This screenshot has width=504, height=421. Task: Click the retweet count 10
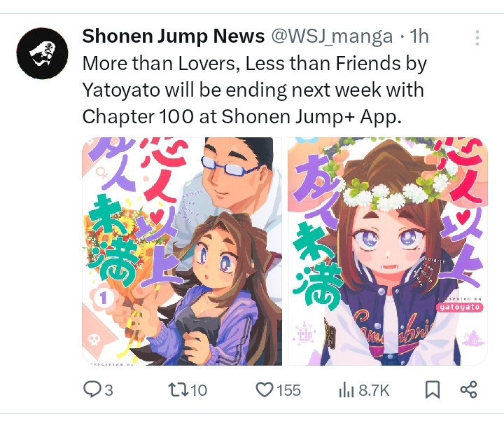[199, 390]
